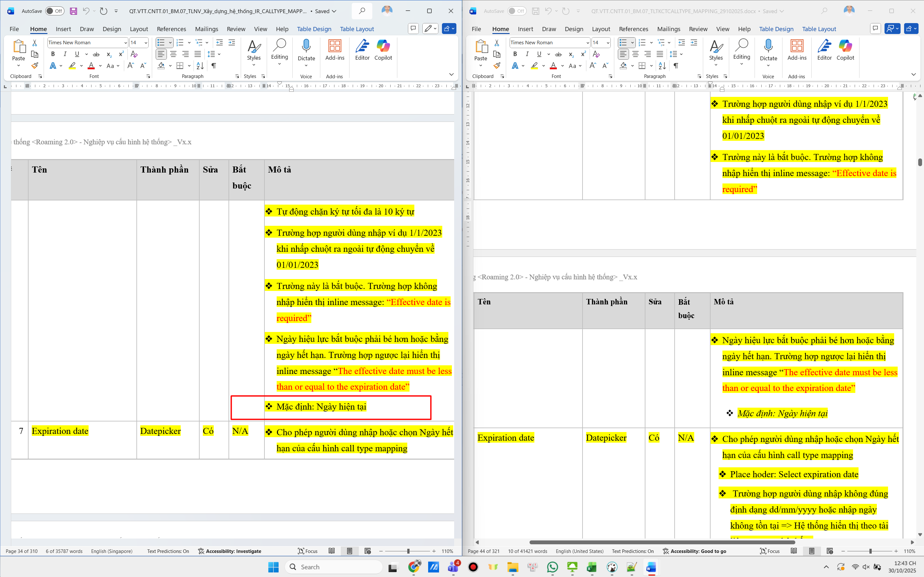Viewport: 924px width, 577px height.
Task: Click zoom slider in left status bar
Action: pos(408,551)
